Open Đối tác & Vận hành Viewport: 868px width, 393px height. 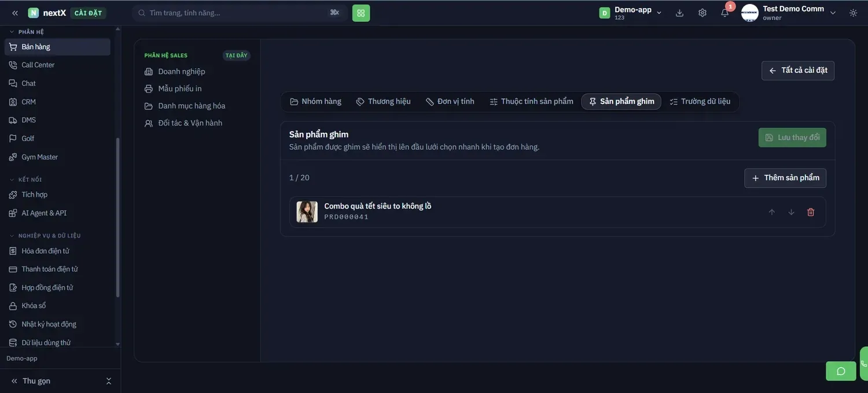pyautogui.click(x=197, y=123)
